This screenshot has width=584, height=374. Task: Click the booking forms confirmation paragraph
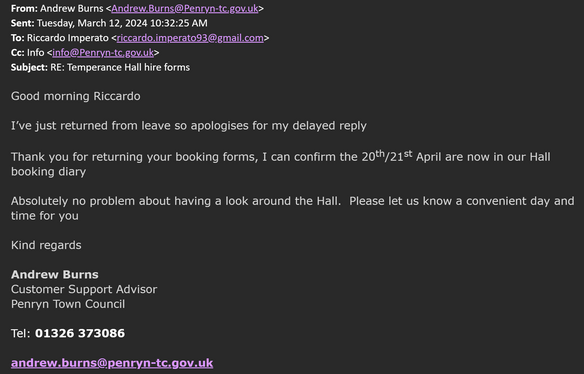280,164
